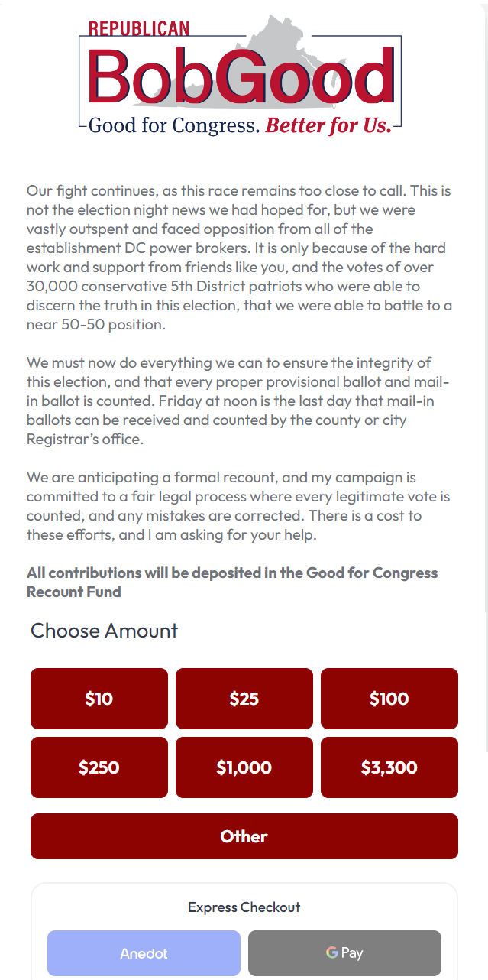The height and width of the screenshot is (980, 488).
Task: Pick the $100 donation option
Action: 389,699
